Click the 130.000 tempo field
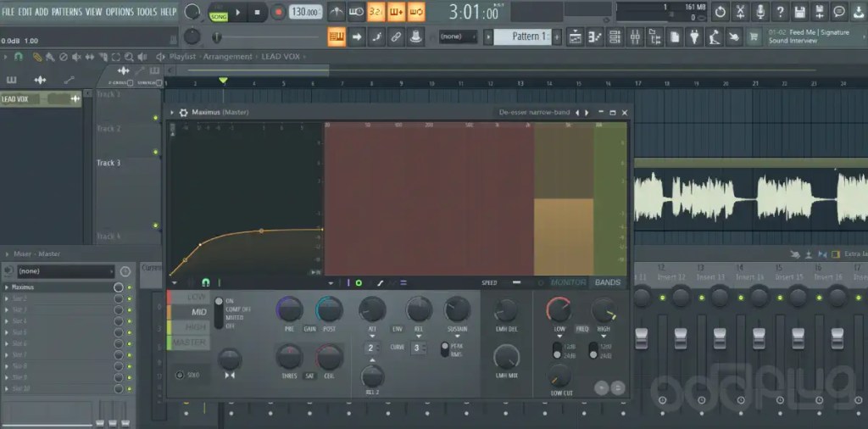Viewport: 868px width, 429px height. click(x=305, y=12)
